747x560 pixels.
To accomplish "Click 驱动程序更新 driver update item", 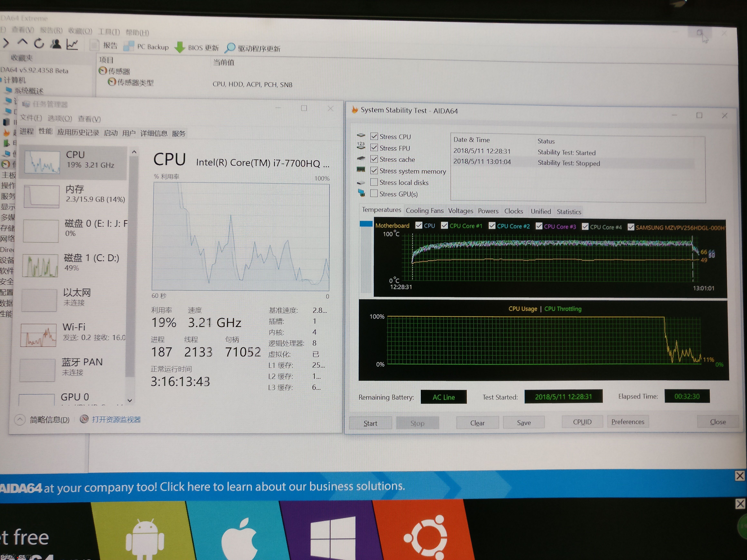I will (253, 49).
